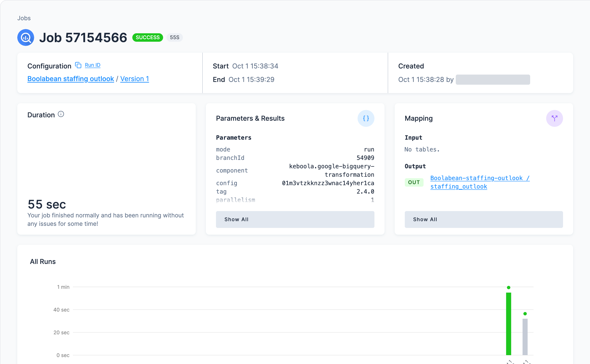
Task: Open the Version 1 link
Action: (x=134, y=79)
